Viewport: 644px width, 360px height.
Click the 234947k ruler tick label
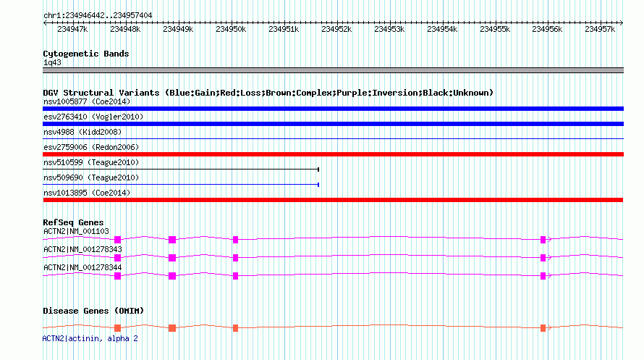click(72, 29)
